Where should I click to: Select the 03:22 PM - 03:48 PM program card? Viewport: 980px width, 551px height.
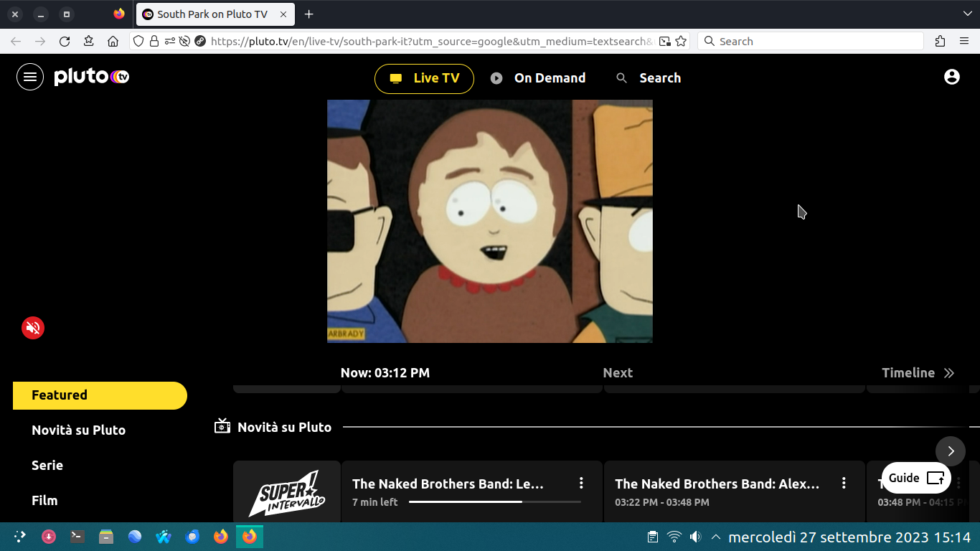click(x=735, y=491)
